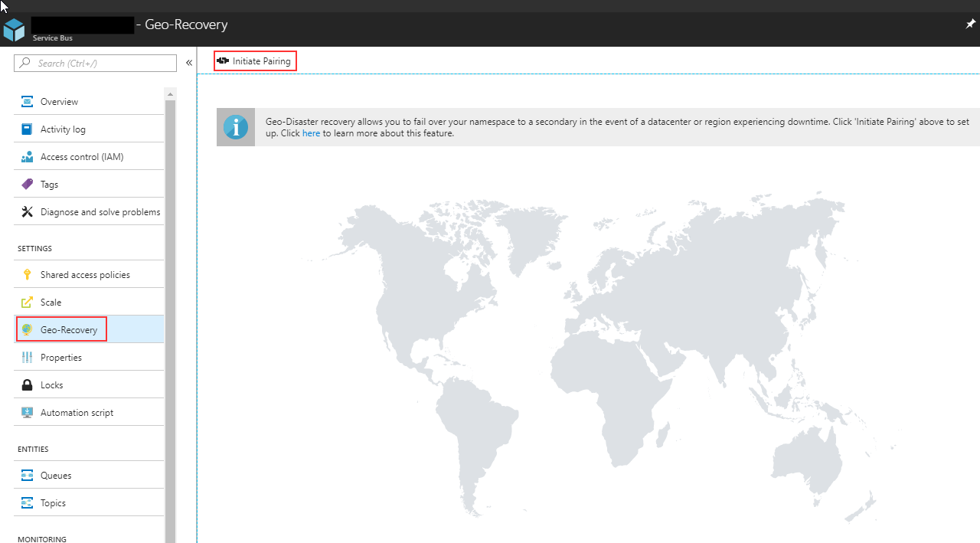Image resolution: width=980 pixels, height=543 pixels.
Task: Click the Activity log book icon
Action: click(x=27, y=129)
